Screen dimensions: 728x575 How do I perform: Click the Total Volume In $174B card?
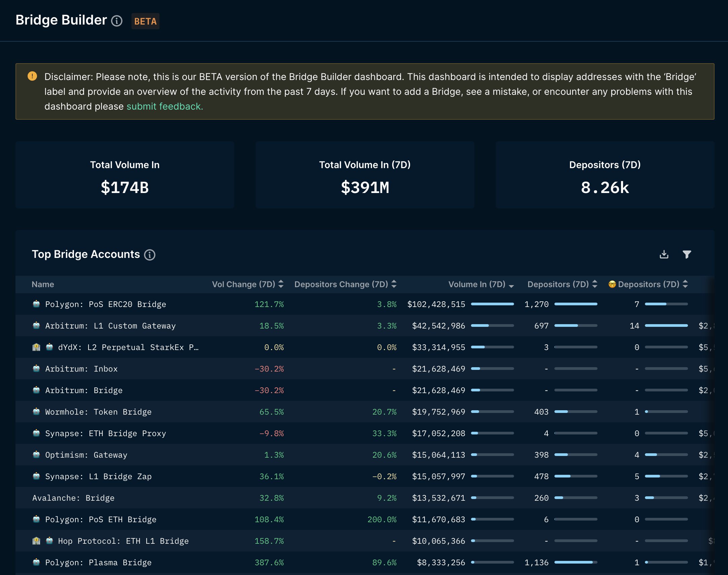click(125, 175)
